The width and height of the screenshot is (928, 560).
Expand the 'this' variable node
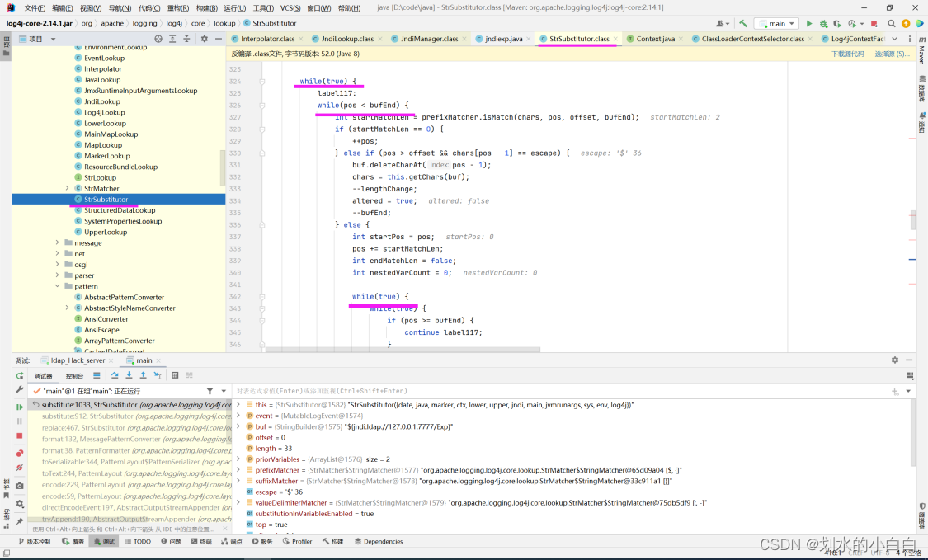point(238,405)
